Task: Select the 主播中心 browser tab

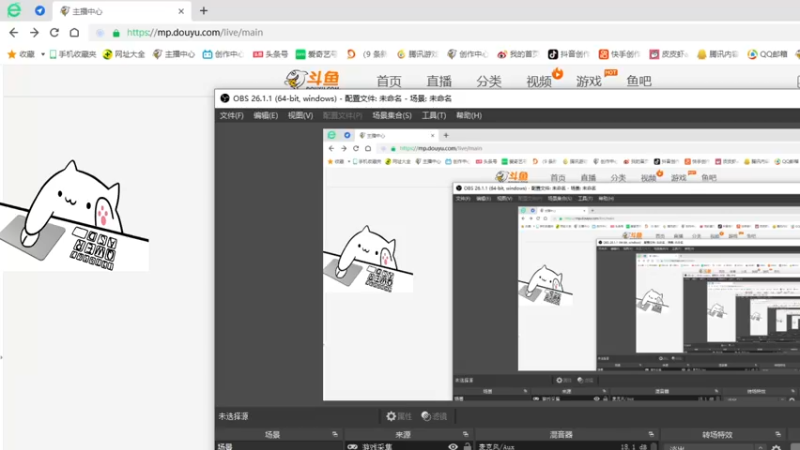Action: point(121,11)
